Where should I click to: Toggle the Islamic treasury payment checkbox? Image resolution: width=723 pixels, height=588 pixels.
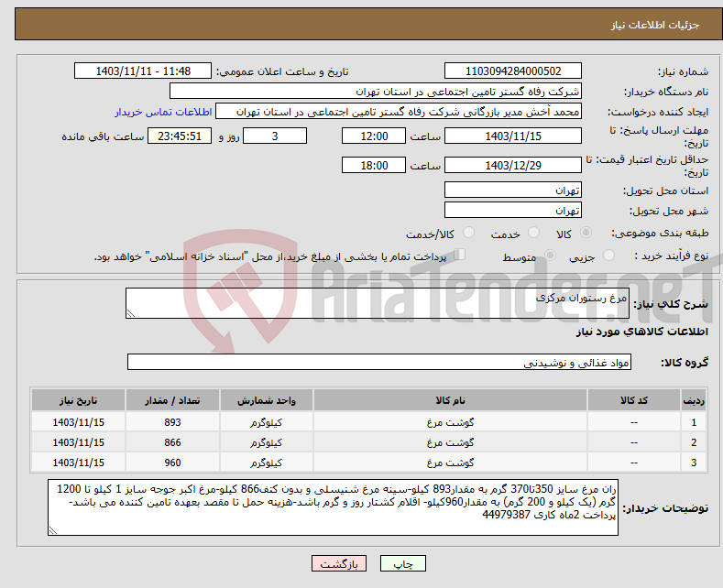point(459,255)
